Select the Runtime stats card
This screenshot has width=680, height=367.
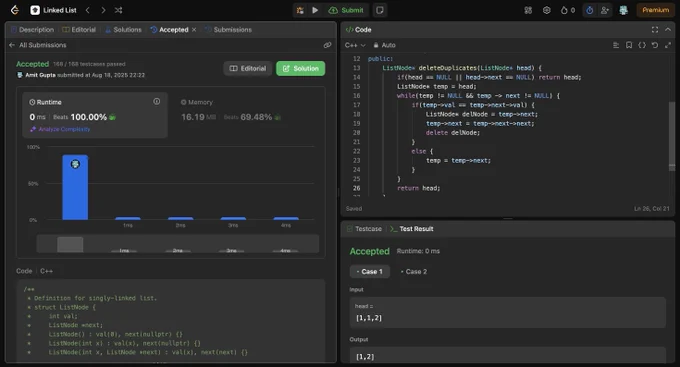click(x=95, y=115)
